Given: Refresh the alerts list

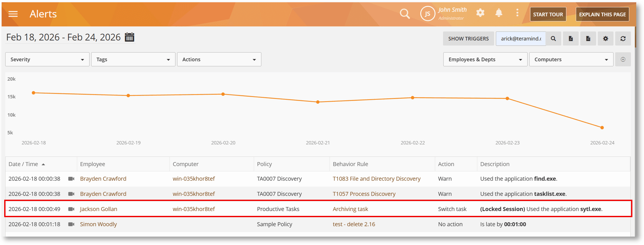Looking at the screenshot, I should click(x=623, y=39).
